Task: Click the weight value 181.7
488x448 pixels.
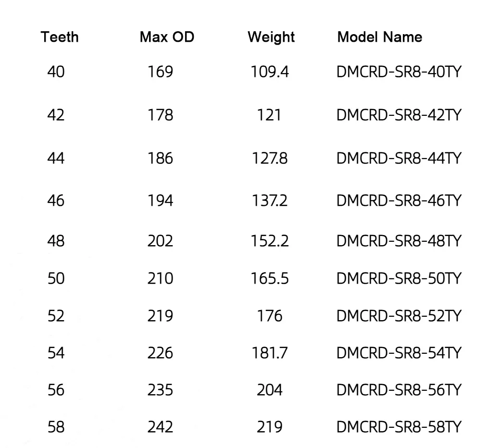Action: [x=270, y=353]
